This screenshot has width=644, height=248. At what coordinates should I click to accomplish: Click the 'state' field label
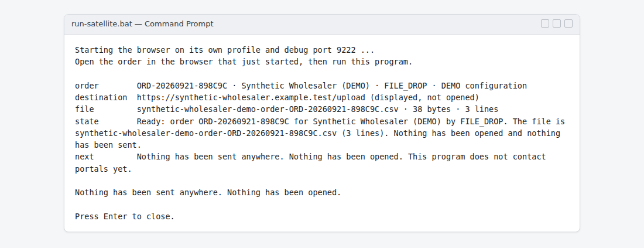click(x=87, y=121)
